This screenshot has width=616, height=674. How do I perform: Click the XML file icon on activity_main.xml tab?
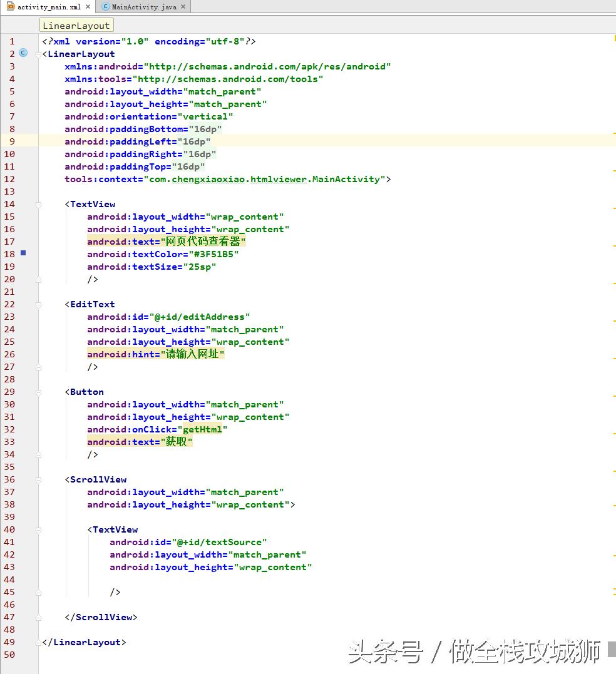pyautogui.click(x=11, y=7)
